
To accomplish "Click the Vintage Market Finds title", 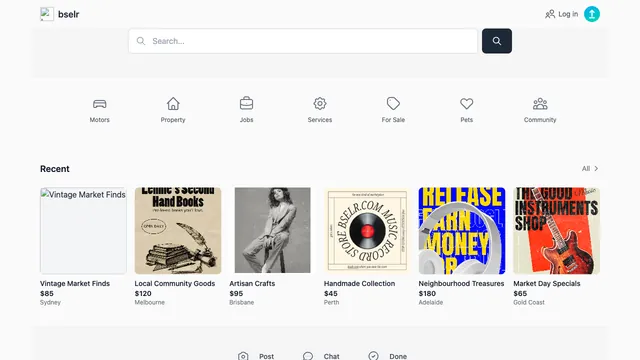I will pyautogui.click(x=75, y=283).
